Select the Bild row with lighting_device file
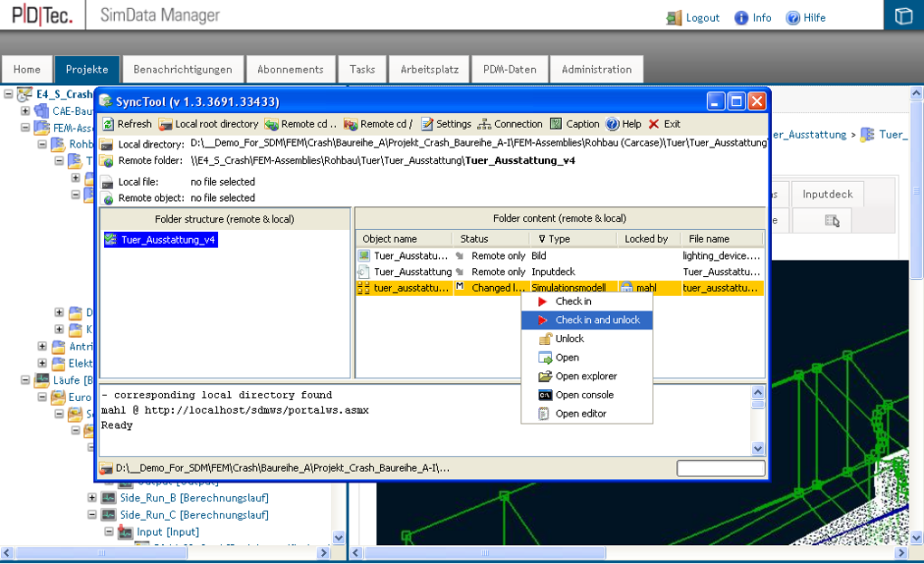Screen dimensions: 924x564 [x=560, y=256]
